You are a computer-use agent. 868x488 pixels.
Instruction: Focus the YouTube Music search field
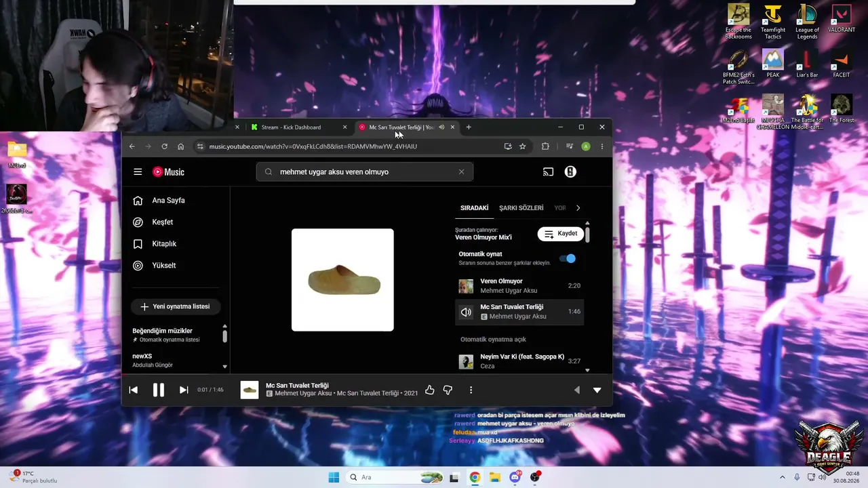365,172
